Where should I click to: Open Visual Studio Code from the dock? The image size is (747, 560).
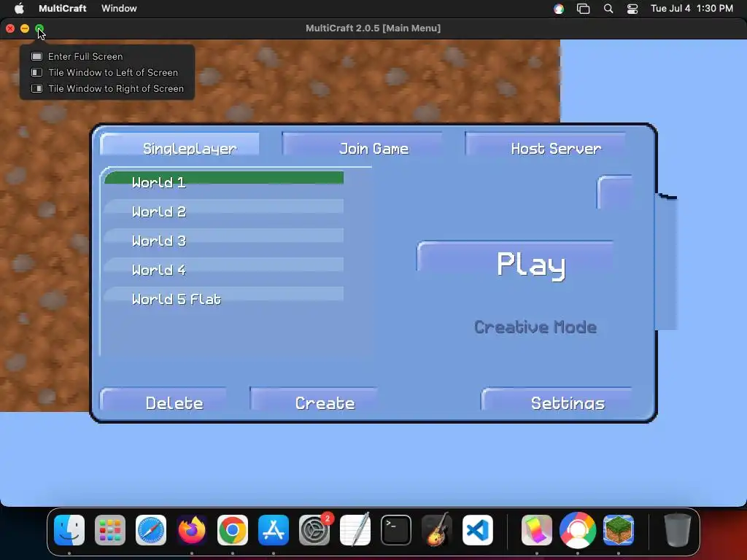[477, 530]
